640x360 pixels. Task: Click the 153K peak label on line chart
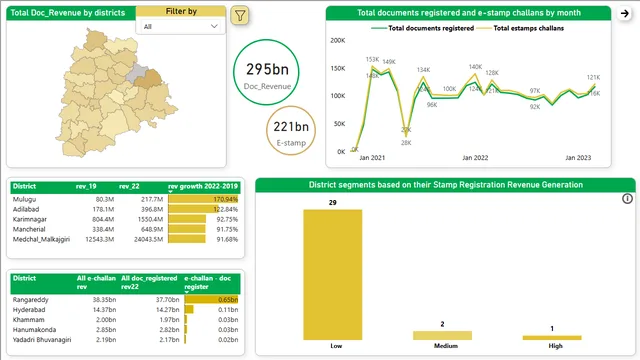372,60
